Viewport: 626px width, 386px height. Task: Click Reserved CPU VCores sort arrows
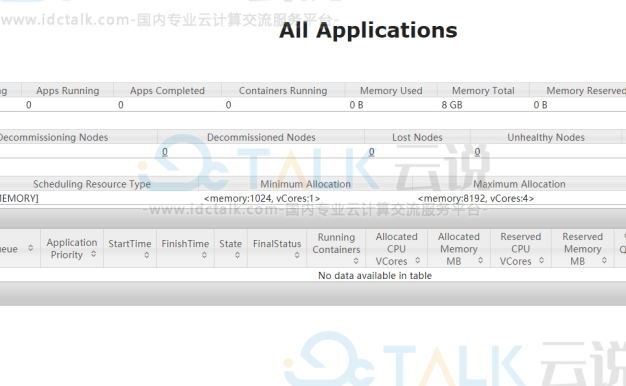click(x=541, y=260)
